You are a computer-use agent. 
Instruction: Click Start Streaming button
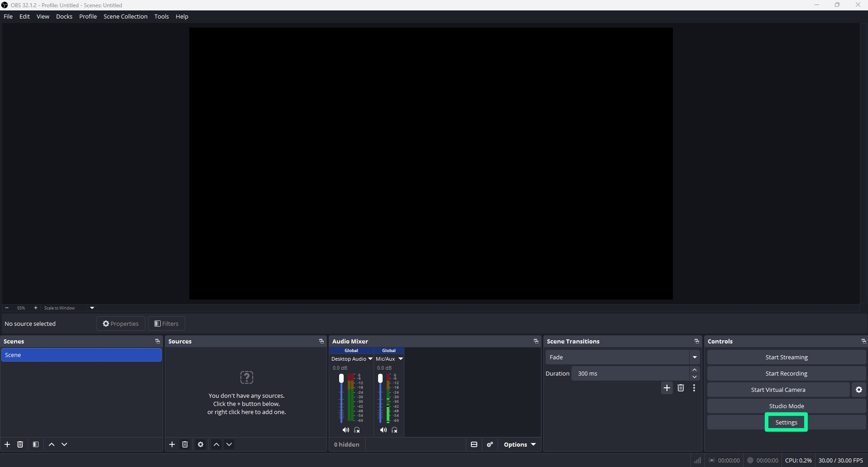tap(786, 357)
